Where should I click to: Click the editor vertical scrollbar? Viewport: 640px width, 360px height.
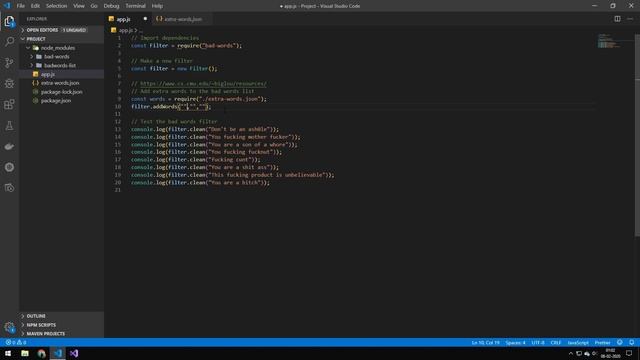[x=637, y=135]
